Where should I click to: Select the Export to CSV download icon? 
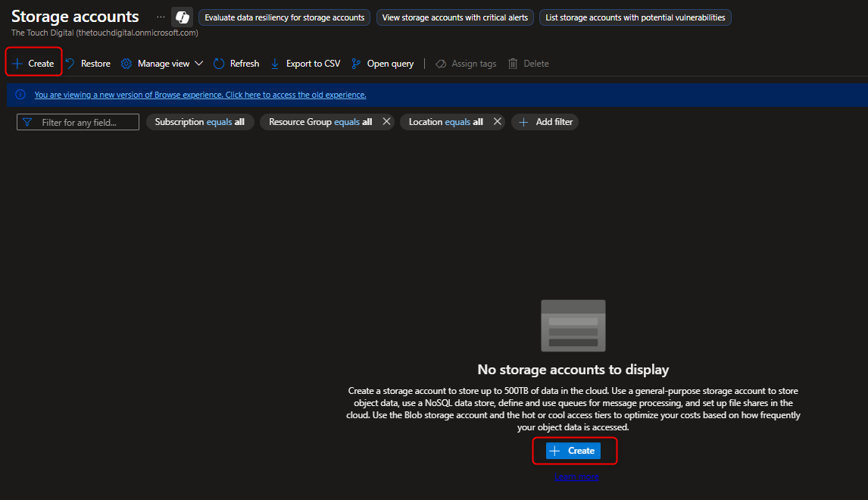[273, 64]
